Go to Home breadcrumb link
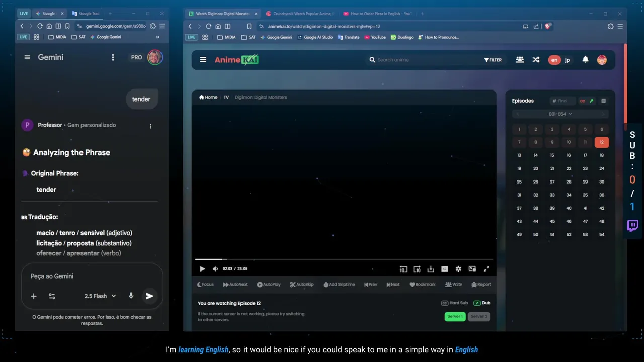Screen dimensions: 644x362 point(208,97)
